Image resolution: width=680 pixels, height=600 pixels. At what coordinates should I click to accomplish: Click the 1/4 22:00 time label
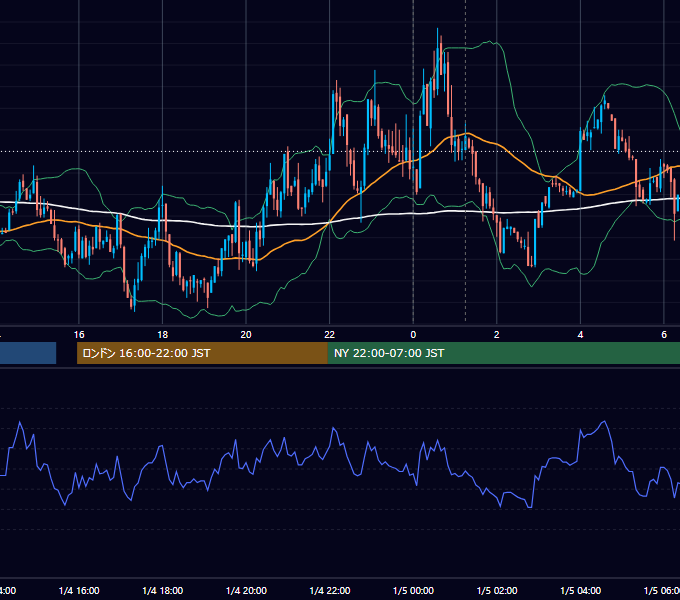(x=330, y=591)
